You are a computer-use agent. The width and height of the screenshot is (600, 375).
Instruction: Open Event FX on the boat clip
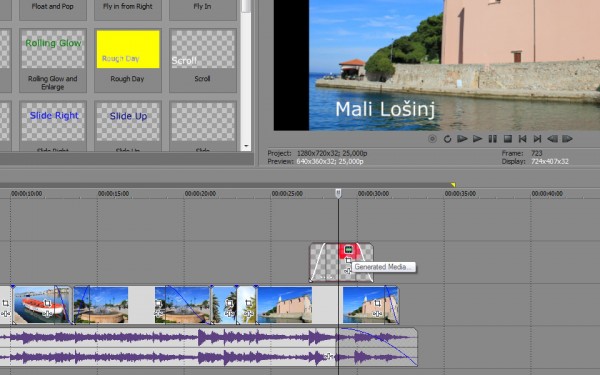47,314
